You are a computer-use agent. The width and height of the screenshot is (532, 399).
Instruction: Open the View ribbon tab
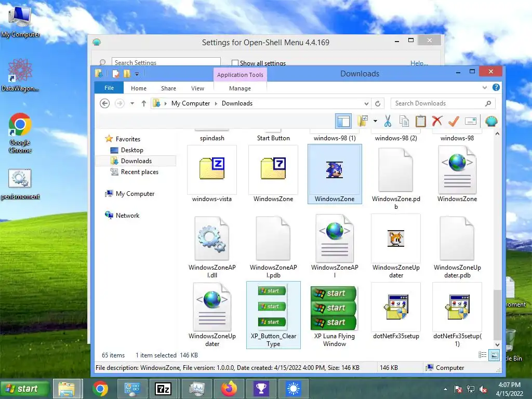(x=197, y=88)
